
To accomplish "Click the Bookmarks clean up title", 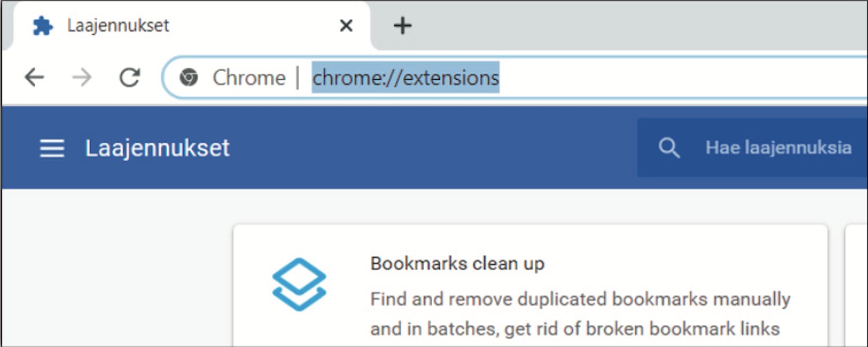I will tap(457, 264).
